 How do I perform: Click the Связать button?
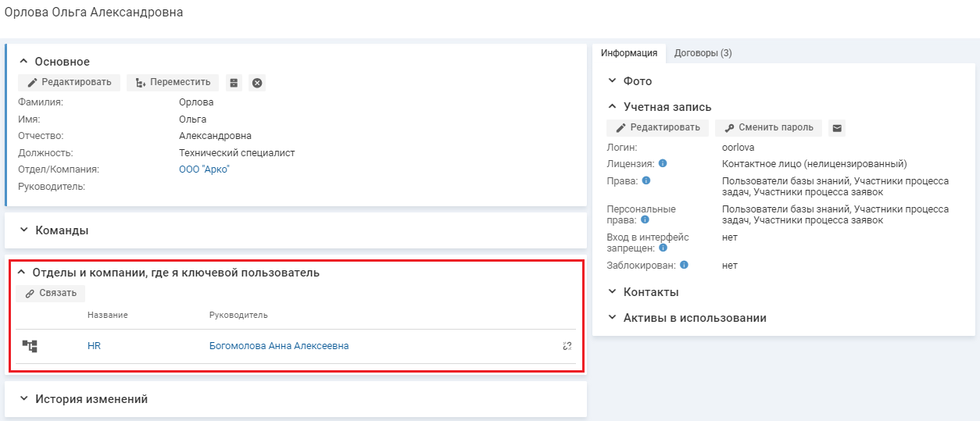51,294
